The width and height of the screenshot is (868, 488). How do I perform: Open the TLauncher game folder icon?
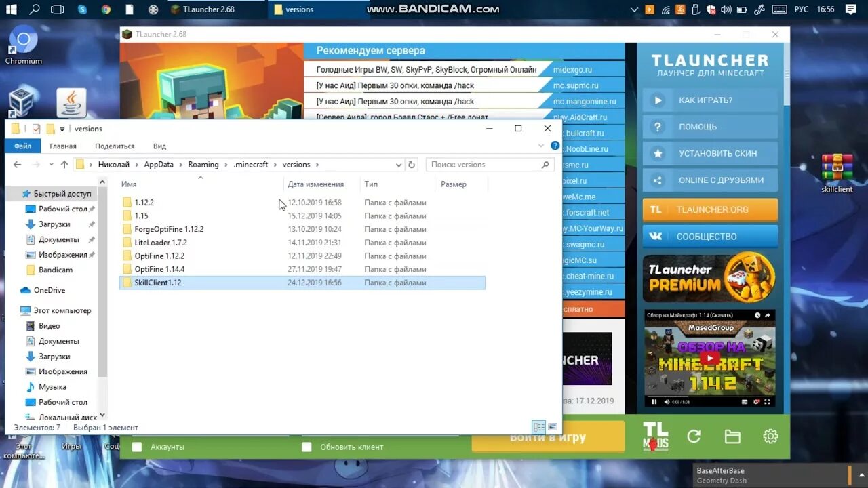pyautogui.click(x=732, y=437)
